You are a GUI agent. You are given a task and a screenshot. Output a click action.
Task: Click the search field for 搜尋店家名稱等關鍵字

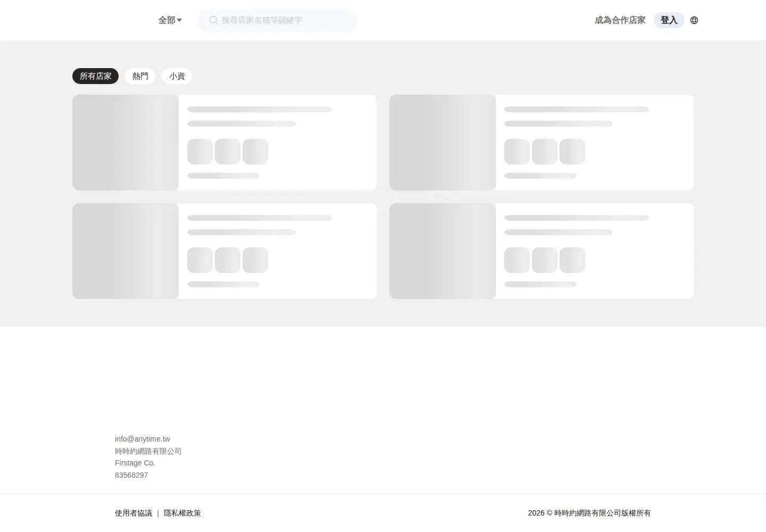click(277, 20)
